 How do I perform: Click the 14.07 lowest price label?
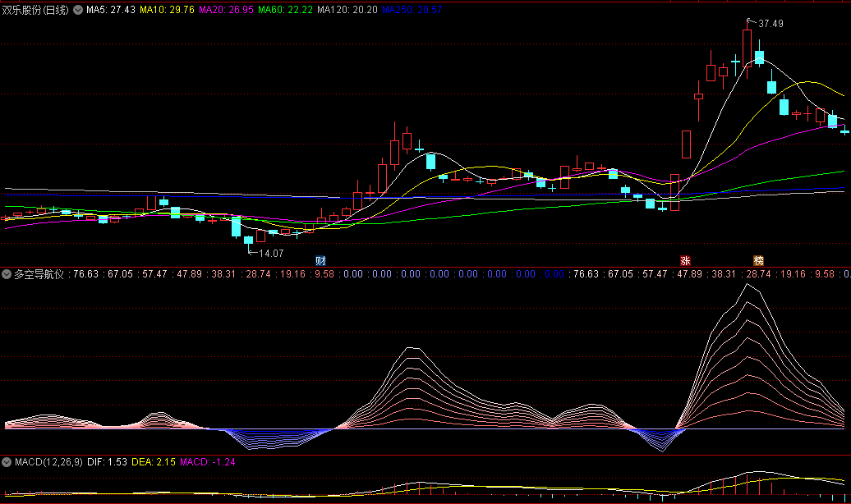(x=271, y=254)
